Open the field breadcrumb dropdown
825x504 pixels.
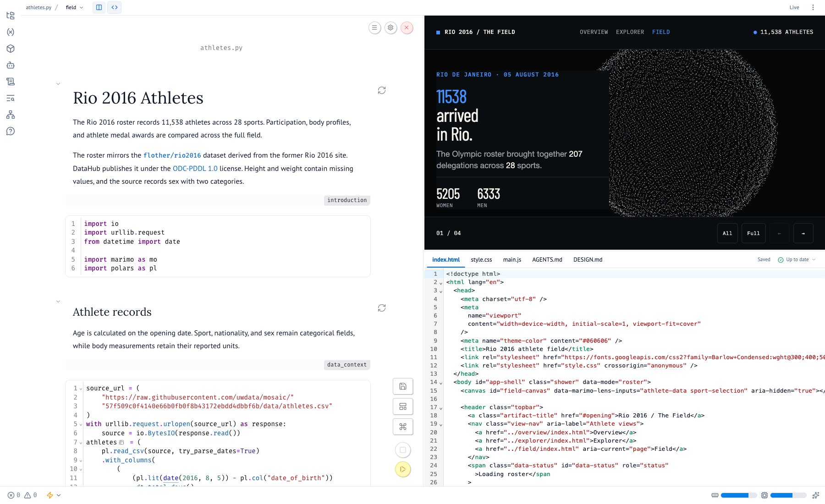[x=75, y=7]
